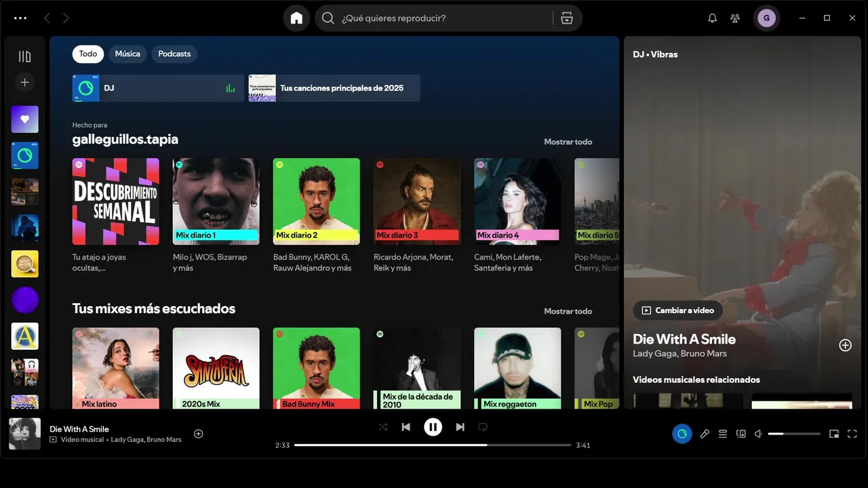Show all in galleguillos.tapia section
Screen dimensions: 868x488
tap(568, 142)
